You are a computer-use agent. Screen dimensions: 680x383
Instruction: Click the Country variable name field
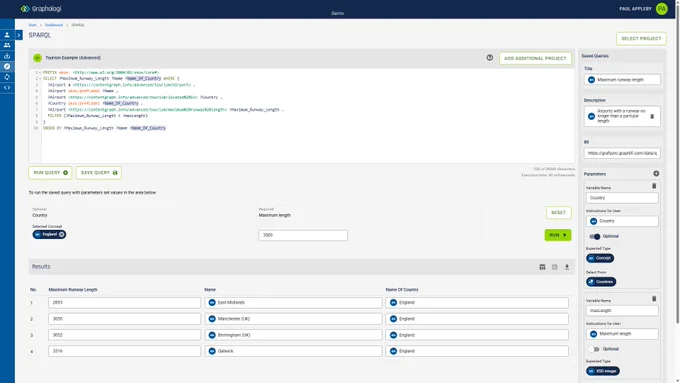(x=622, y=198)
